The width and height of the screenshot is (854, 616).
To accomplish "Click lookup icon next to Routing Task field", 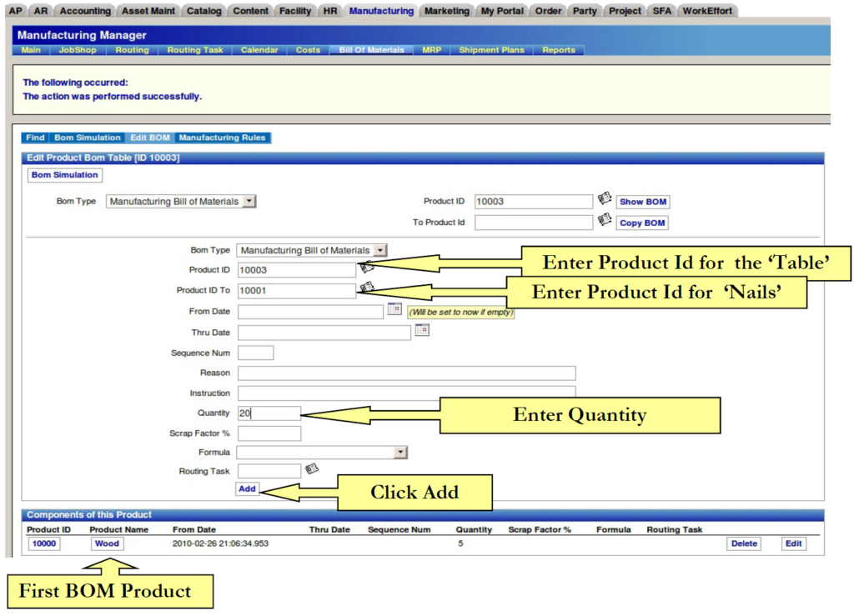I will 312,469.
